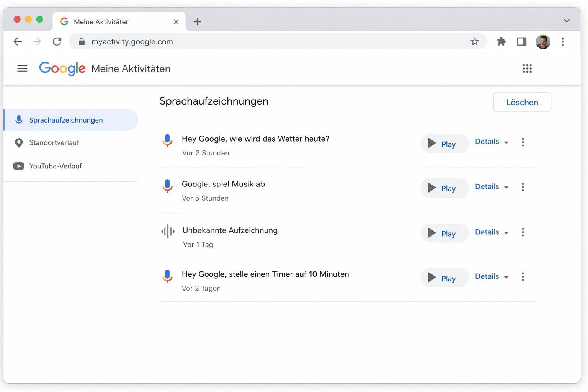
Task: Open a new browser tab
Action: pyautogui.click(x=197, y=22)
